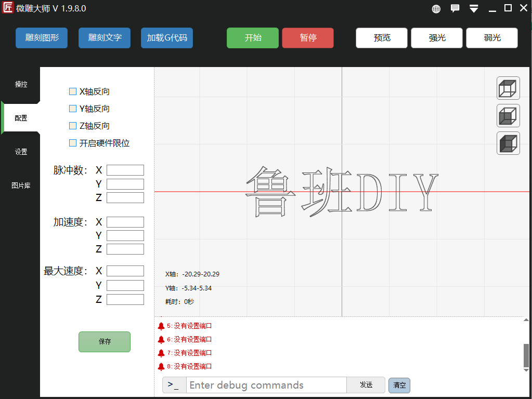532x399 pixels.
Task: Open the 图片库 tab
Action: point(21,185)
